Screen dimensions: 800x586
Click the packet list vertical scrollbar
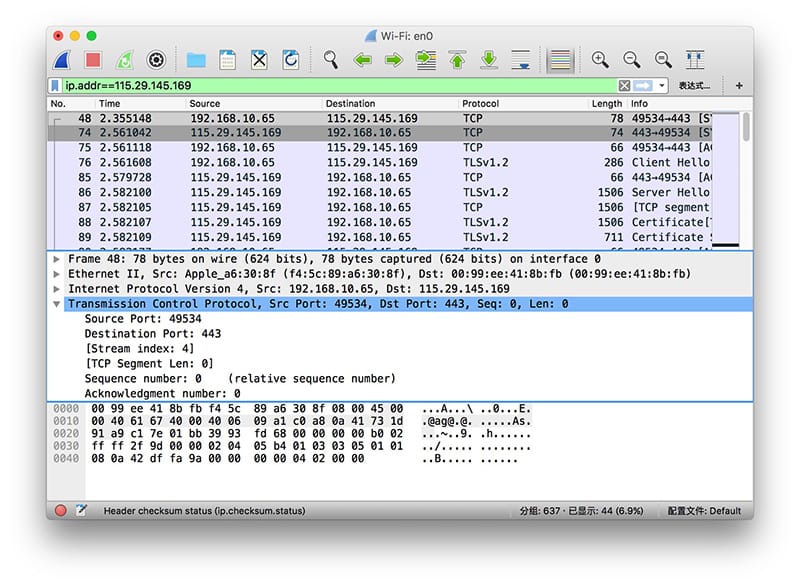coord(746,180)
